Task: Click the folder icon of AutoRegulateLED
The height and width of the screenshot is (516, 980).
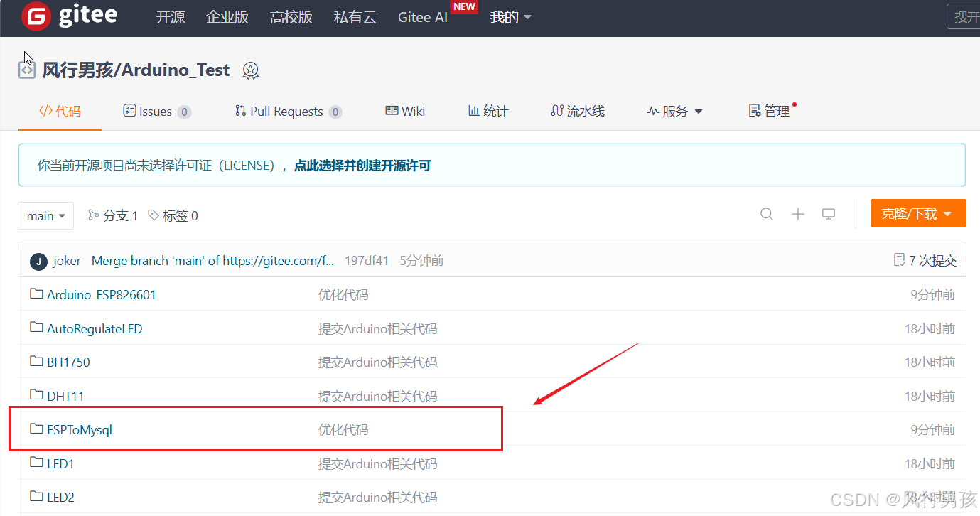Action: click(36, 328)
